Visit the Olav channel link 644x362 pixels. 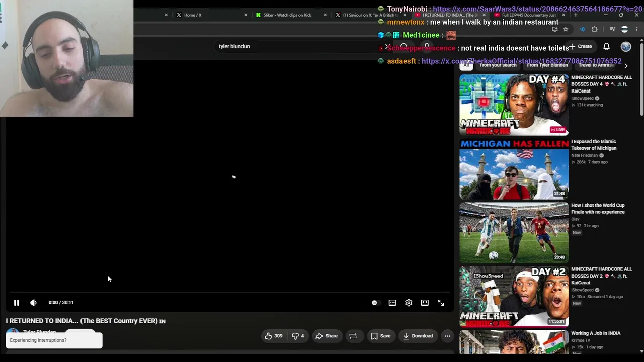pos(575,219)
